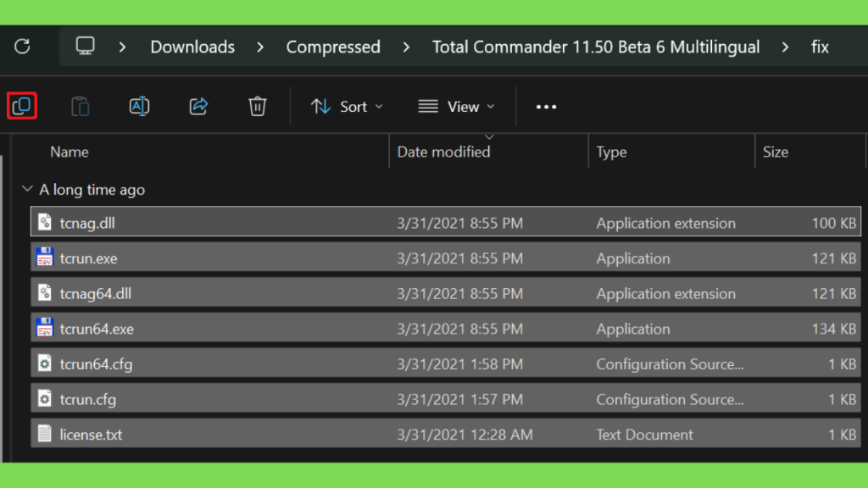Screen dimensions: 868x488
Task: Click the license.txt document icon
Action: (45, 434)
